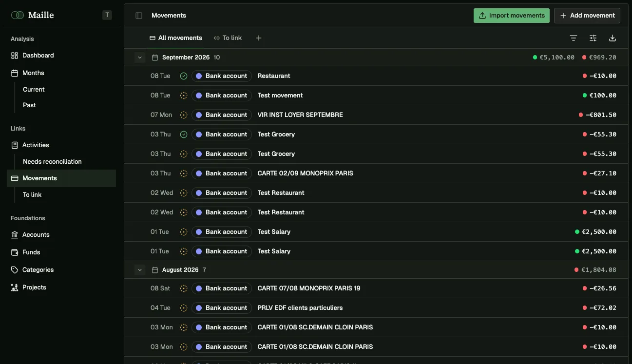Toggle the linked status on Restaurant row

(x=184, y=76)
